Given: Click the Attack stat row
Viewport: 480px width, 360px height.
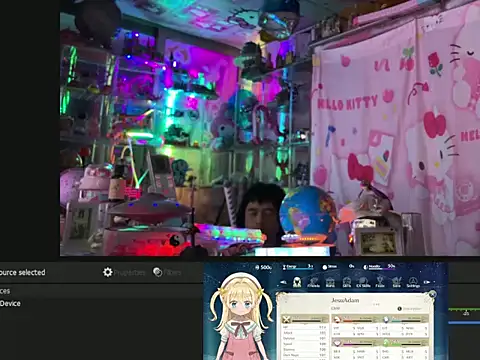Looking at the screenshot, I should point(304,333).
